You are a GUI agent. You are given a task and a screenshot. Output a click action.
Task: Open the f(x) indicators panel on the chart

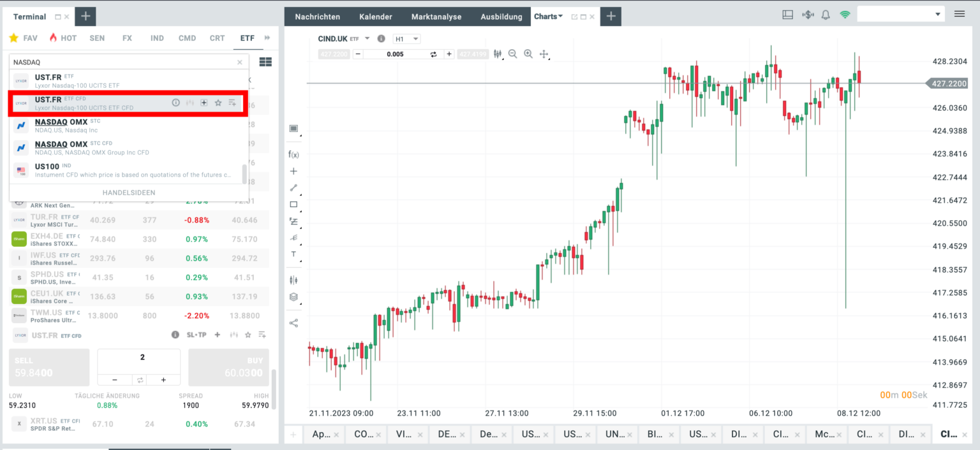293,154
